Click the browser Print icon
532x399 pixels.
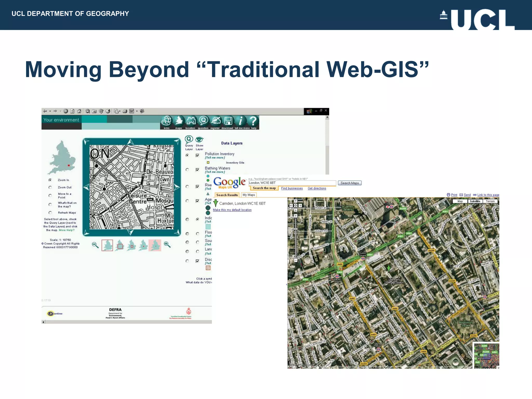[x=125, y=111]
